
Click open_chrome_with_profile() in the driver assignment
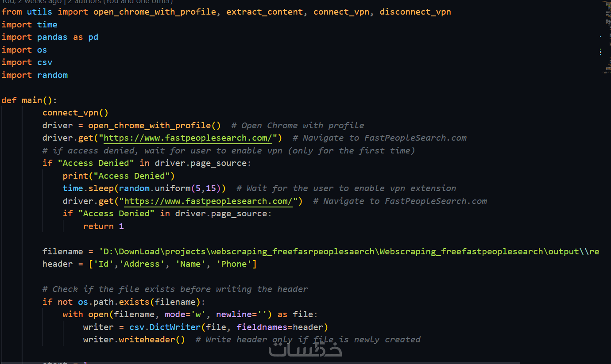tap(155, 126)
